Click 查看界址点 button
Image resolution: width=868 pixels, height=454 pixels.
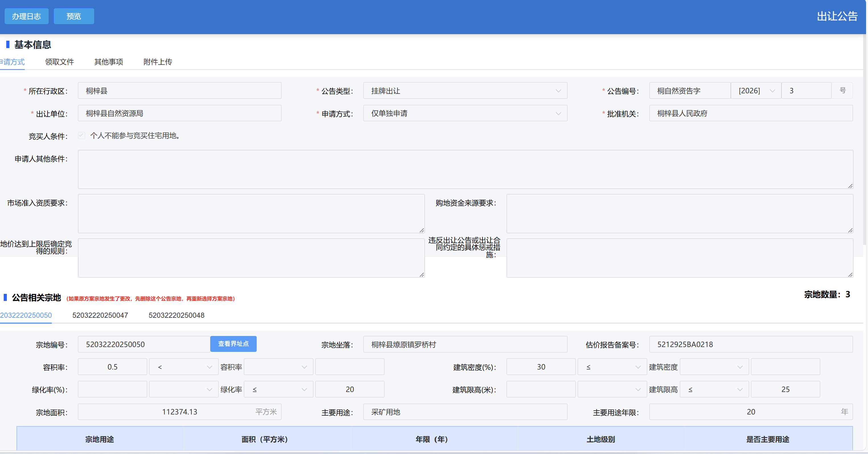click(233, 344)
